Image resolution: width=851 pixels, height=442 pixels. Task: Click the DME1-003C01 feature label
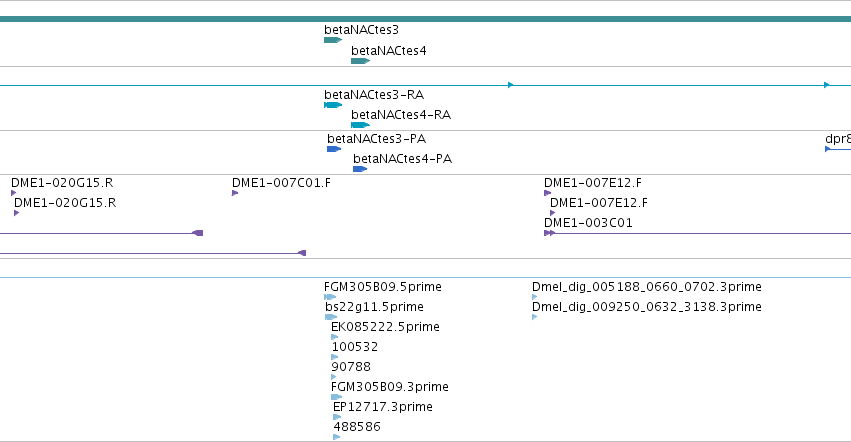click(x=588, y=223)
